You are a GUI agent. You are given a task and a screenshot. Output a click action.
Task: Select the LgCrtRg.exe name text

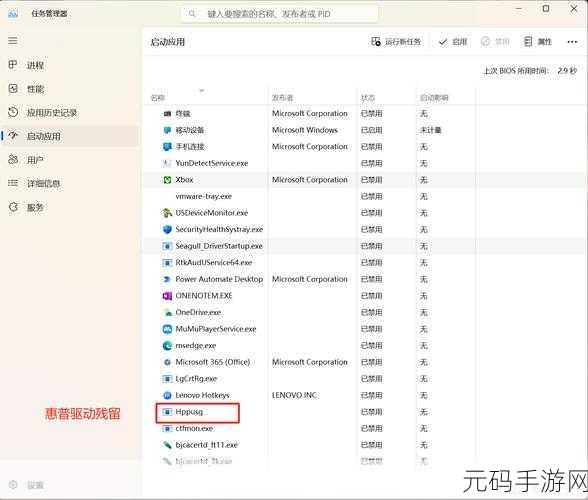pos(196,379)
